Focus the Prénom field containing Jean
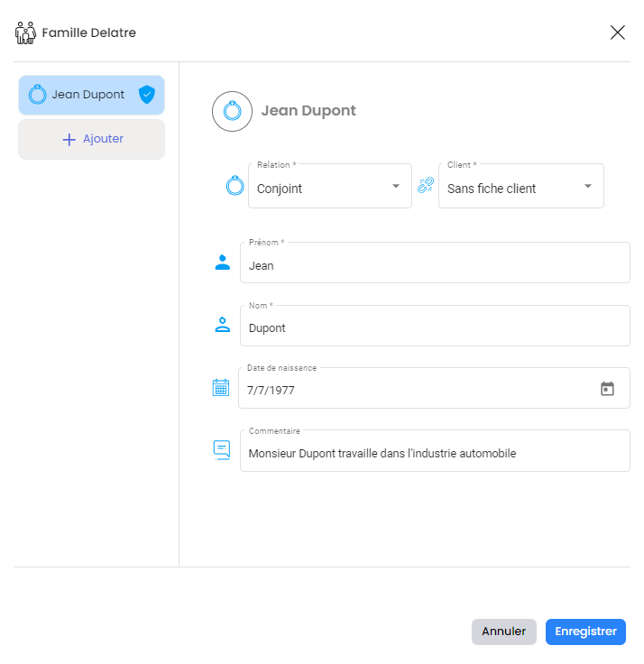 tap(435, 263)
